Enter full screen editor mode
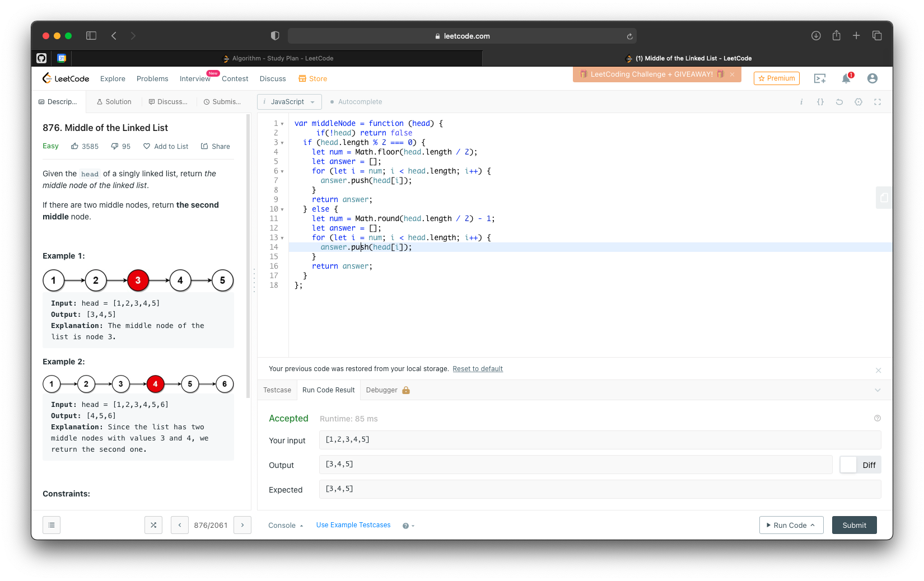This screenshot has width=924, height=581. point(878,102)
